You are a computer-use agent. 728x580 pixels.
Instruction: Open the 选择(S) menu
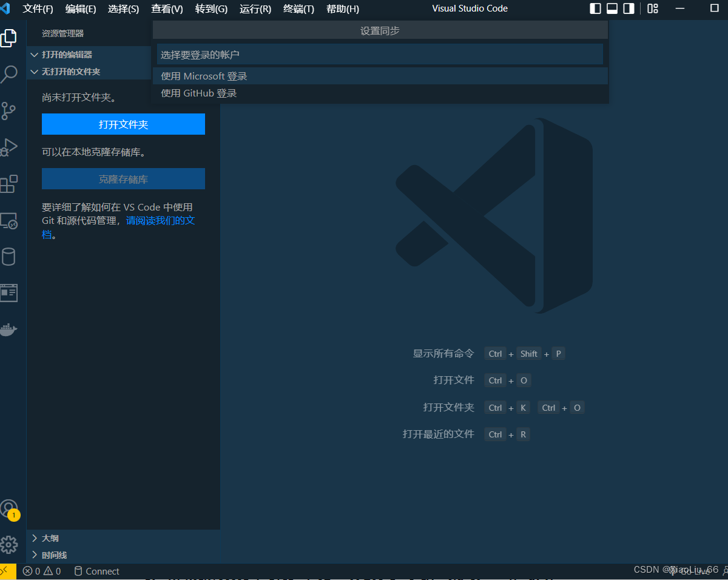tap(124, 8)
